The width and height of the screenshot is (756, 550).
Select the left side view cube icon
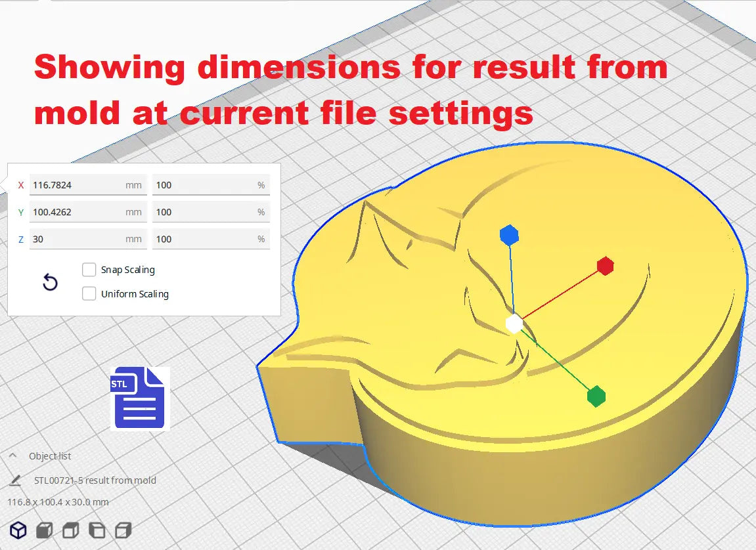point(97,530)
